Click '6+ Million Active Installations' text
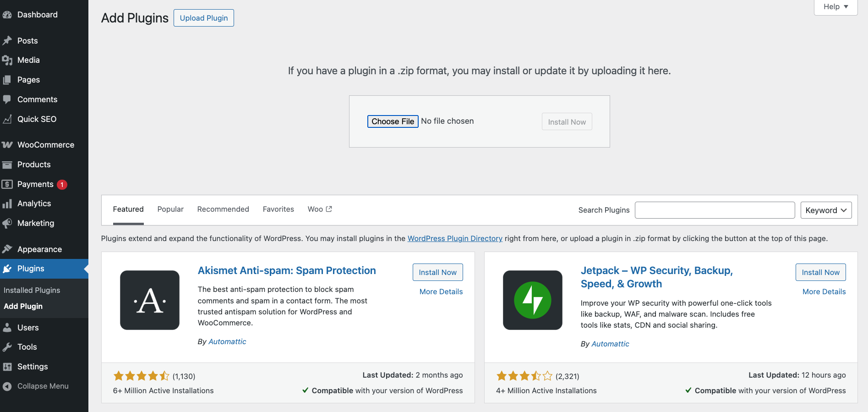The image size is (868, 412). point(164,390)
